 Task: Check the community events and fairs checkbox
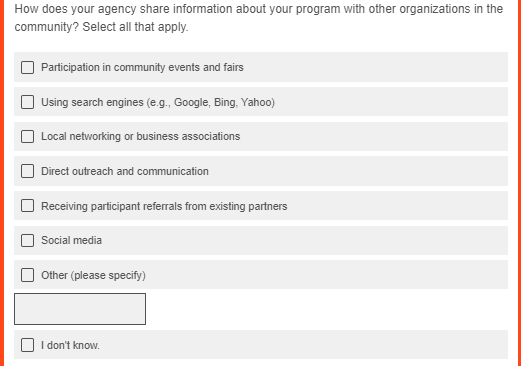(27, 67)
